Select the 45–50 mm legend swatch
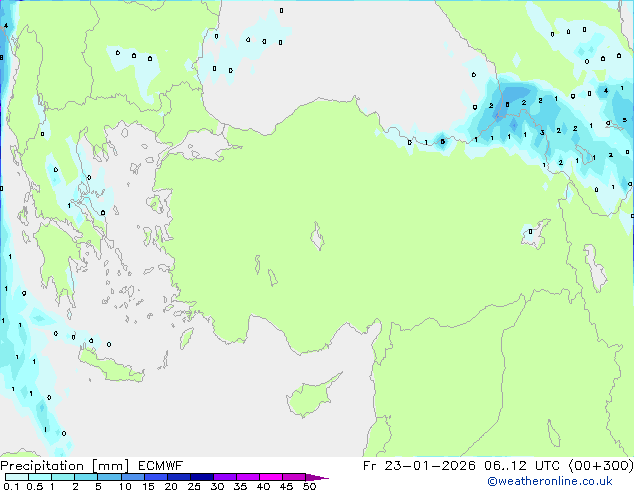634x490 pixels. click(294, 477)
